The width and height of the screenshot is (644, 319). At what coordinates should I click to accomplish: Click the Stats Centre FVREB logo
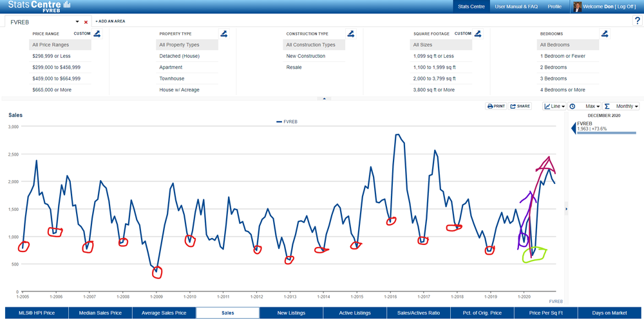point(39,6)
